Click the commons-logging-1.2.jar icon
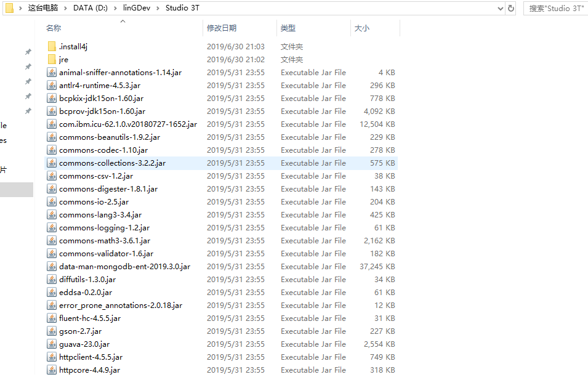This screenshot has width=588, height=385. coord(52,228)
